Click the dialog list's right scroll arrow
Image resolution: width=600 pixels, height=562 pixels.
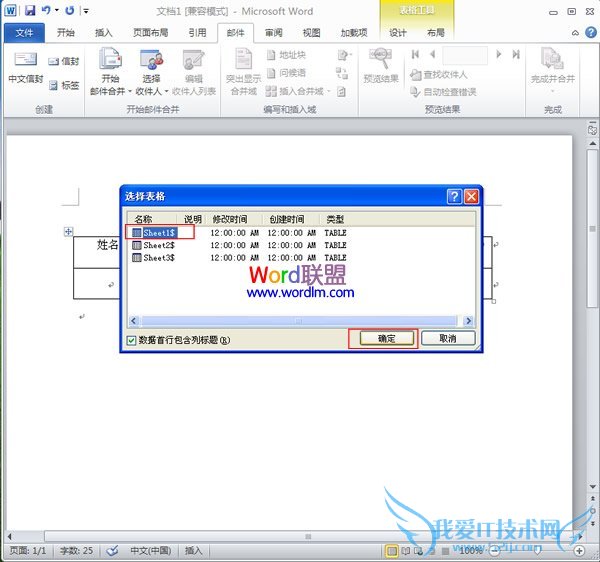point(468,321)
